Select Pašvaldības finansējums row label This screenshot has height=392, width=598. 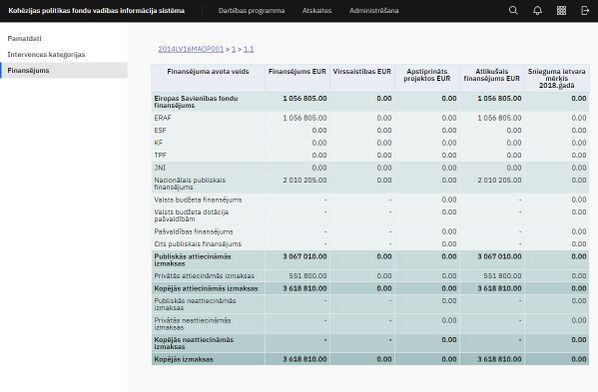(193, 231)
